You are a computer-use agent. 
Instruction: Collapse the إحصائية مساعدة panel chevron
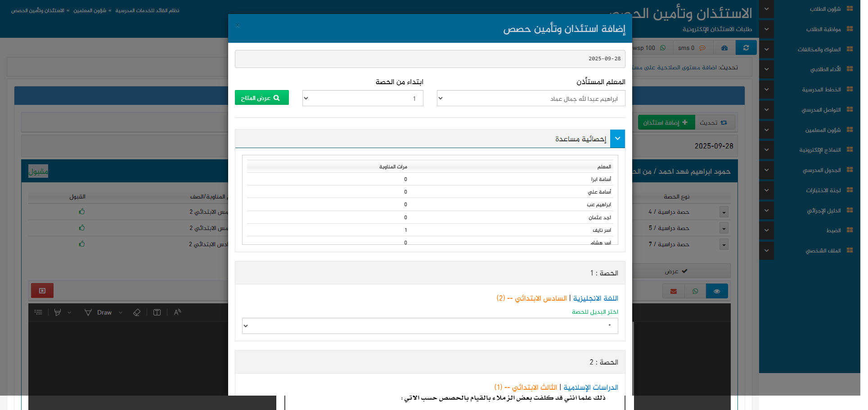(617, 139)
